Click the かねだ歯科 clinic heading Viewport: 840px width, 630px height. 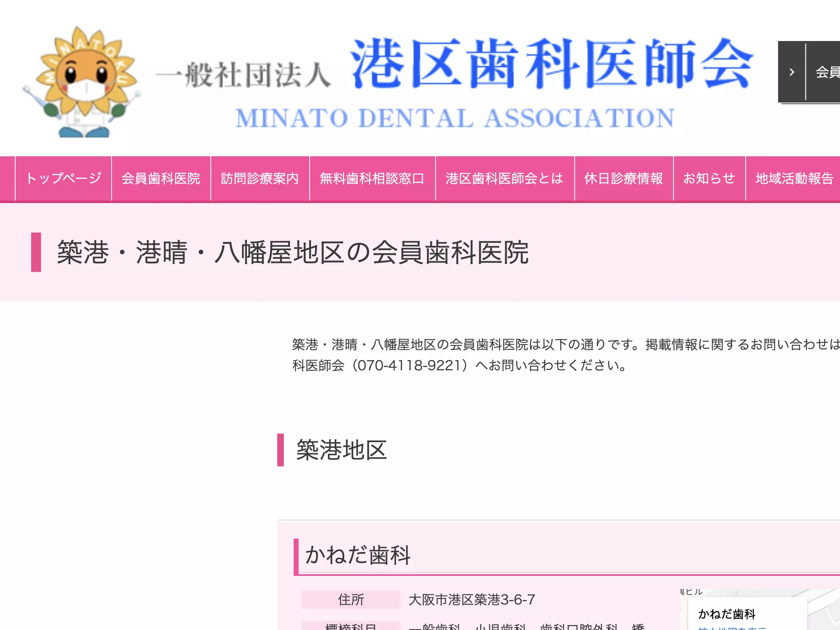pos(358,555)
